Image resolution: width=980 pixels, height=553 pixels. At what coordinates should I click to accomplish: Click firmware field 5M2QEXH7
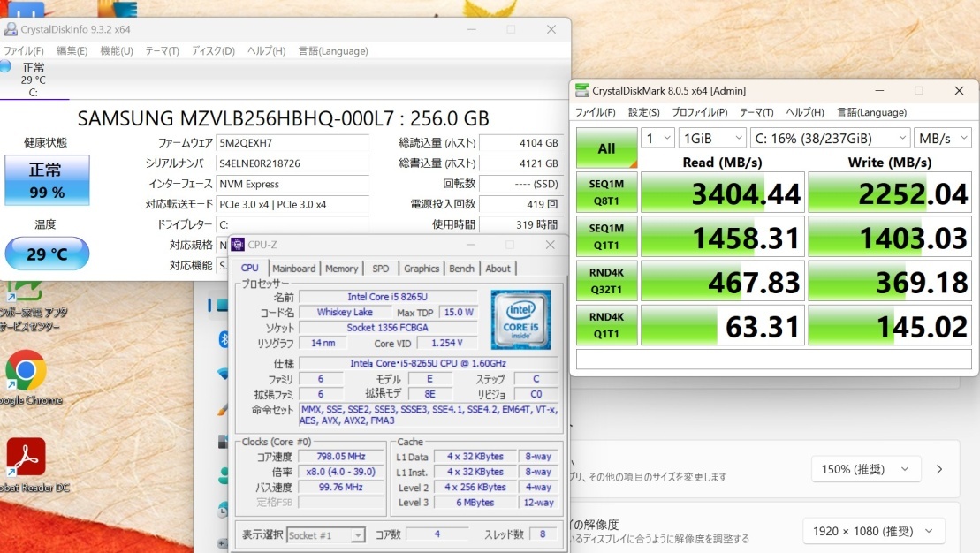pos(292,142)
